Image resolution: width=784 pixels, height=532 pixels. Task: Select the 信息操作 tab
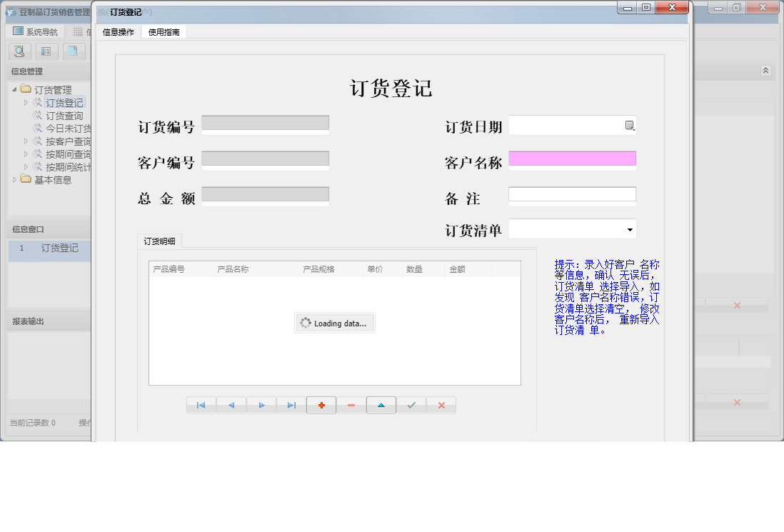[119, 32]
